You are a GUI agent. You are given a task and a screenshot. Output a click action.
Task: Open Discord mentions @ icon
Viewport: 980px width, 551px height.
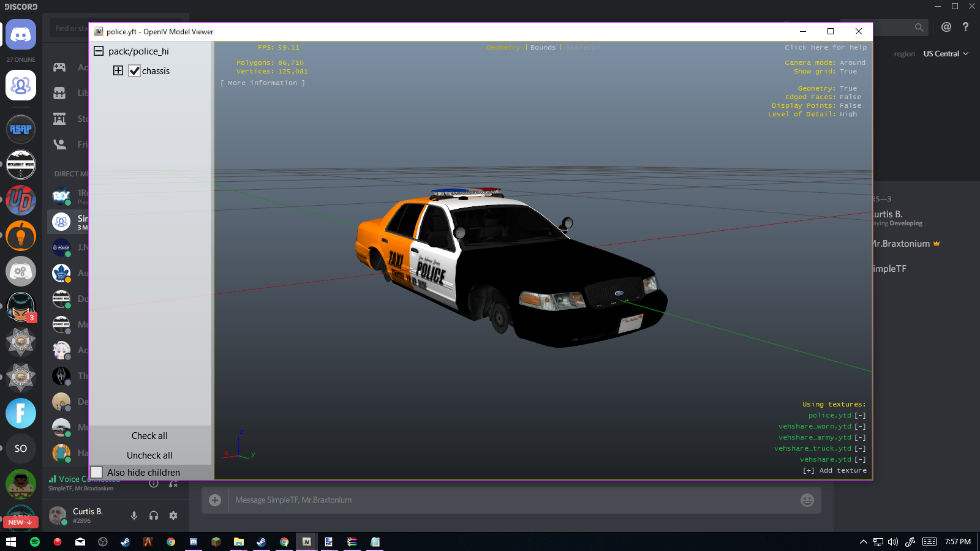point(946,27)
